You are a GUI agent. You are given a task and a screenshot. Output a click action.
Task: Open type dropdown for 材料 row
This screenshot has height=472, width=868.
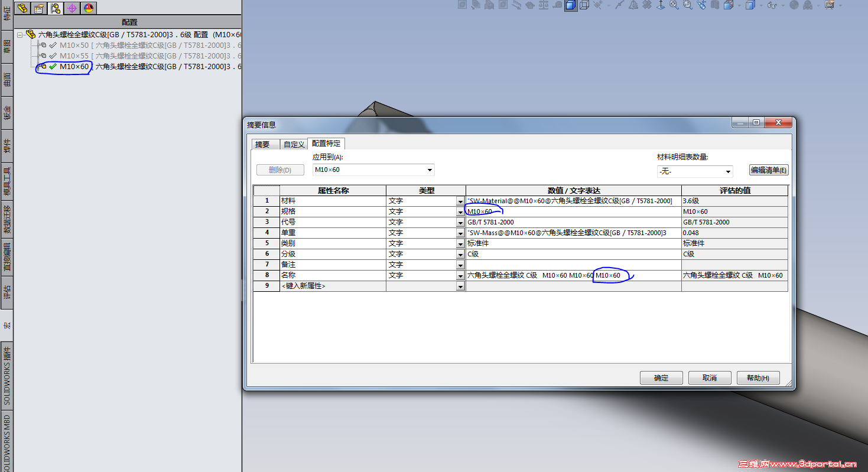(x=460, y=201)
